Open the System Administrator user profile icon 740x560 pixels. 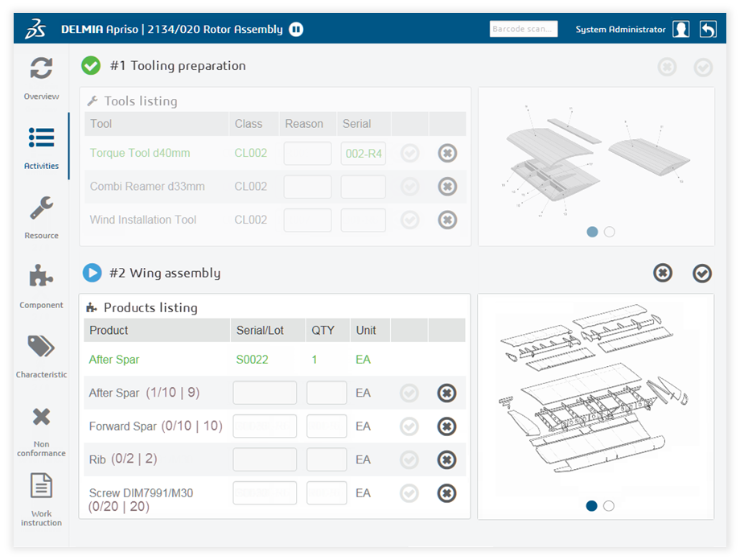(680, 29)
